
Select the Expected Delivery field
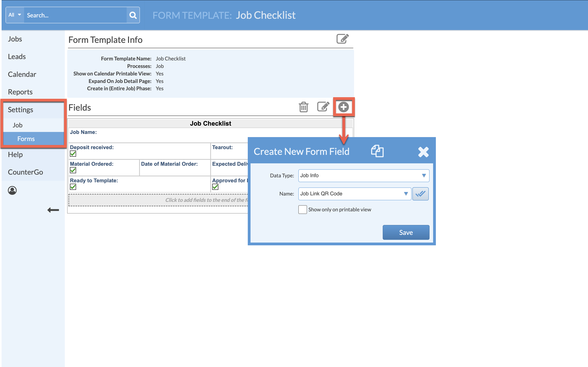tap(230, 168)
